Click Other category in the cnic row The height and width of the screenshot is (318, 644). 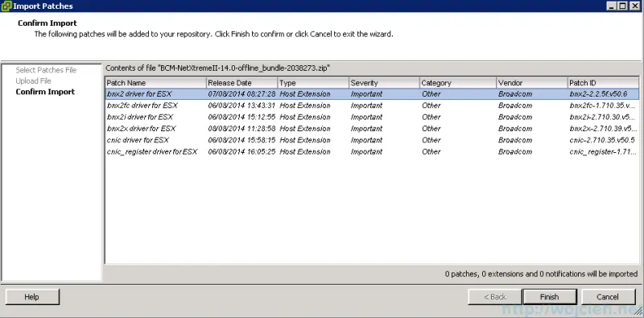click(431, 140)
